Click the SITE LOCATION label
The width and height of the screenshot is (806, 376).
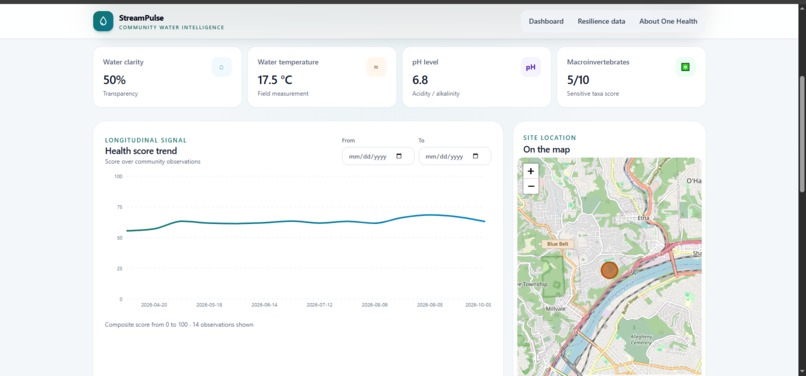[x=549, y=138]
